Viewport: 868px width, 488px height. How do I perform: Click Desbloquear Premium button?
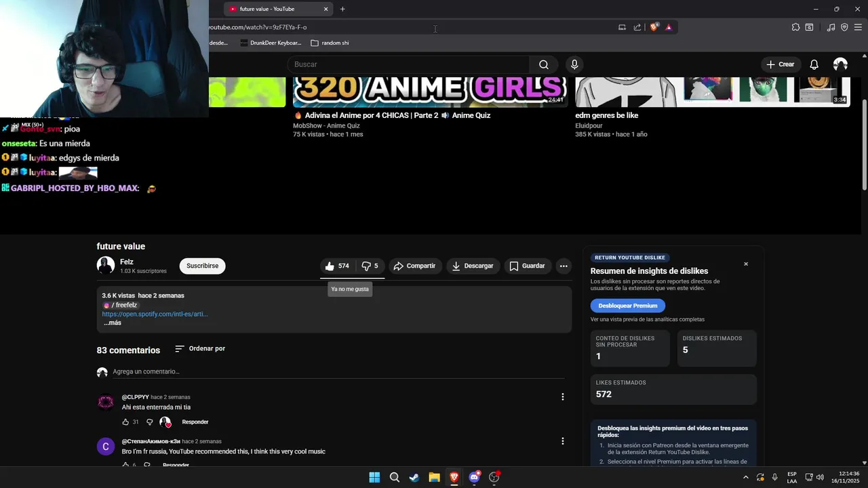point(628,306)
